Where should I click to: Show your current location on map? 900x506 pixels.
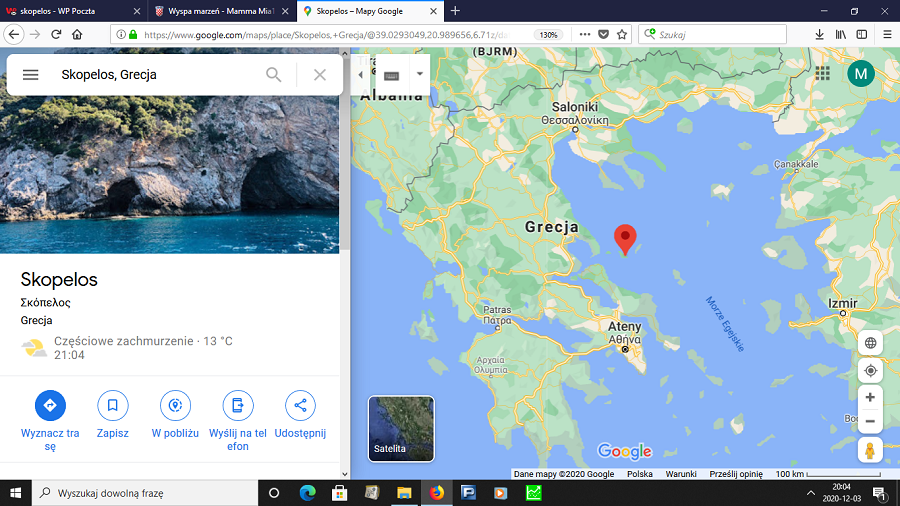tap(870, 370)
